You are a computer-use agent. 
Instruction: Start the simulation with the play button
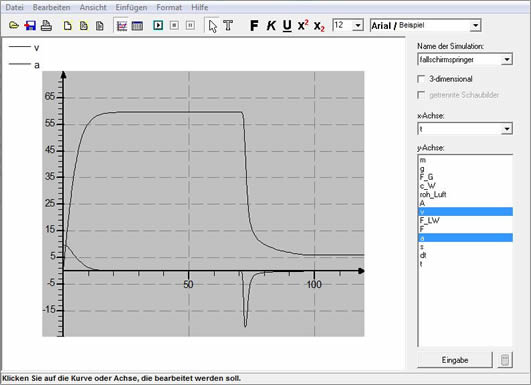[x=158, y=25]
